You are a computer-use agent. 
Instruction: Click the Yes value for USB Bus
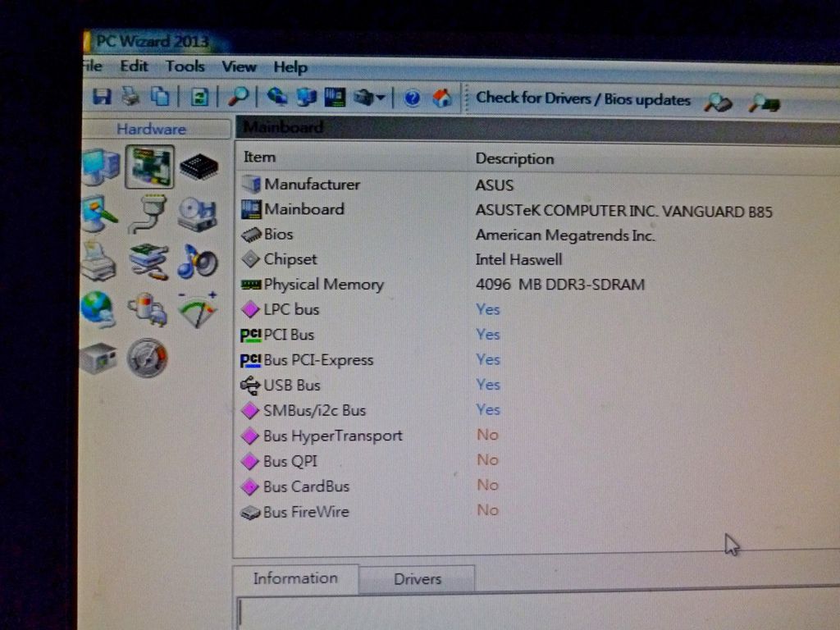pos(488,385)
